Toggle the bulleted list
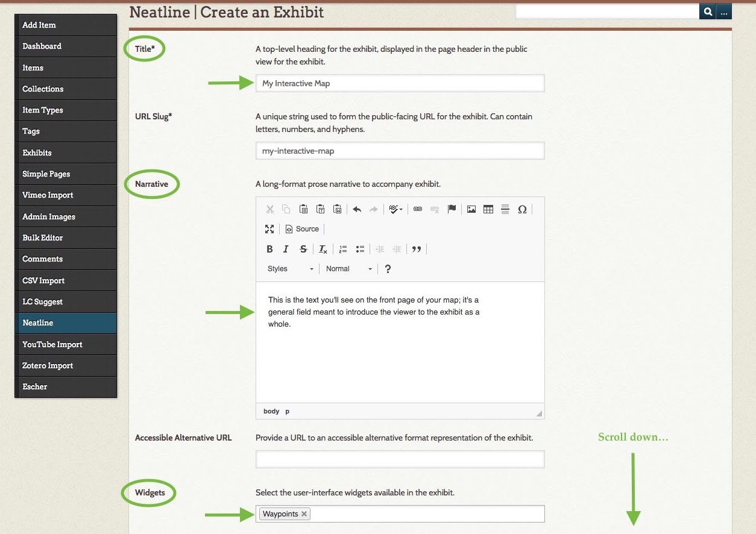 (x=360, y=249)
